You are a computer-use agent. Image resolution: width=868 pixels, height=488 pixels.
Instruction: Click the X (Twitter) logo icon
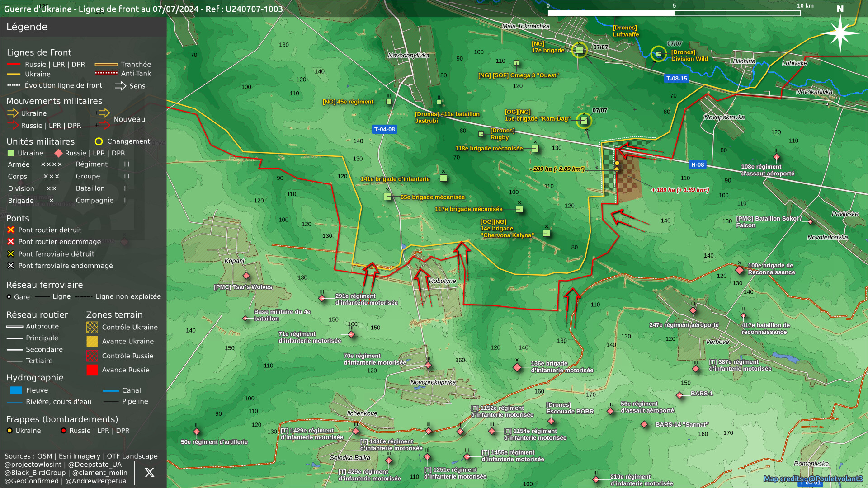pos(149,473)
